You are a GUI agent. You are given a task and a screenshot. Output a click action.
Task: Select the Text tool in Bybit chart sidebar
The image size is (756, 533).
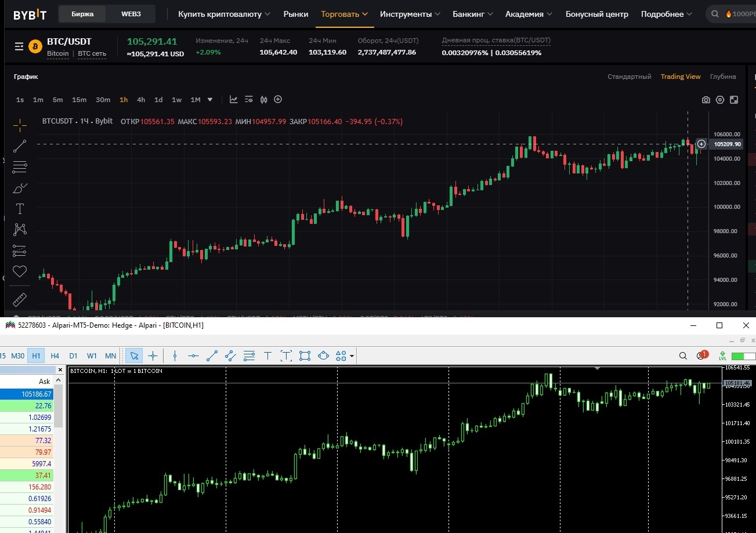coord(20,209)
